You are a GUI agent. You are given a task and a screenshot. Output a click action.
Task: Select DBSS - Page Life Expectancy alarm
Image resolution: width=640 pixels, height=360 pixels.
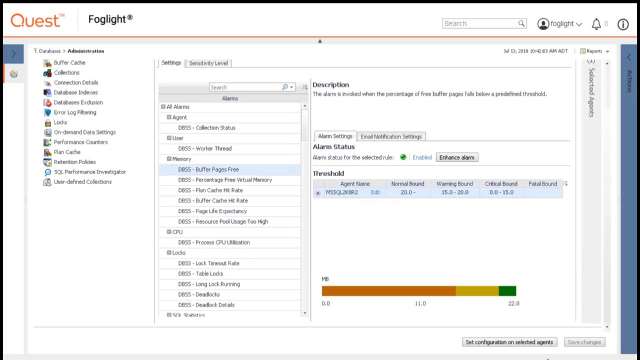[x=230, y=211]
